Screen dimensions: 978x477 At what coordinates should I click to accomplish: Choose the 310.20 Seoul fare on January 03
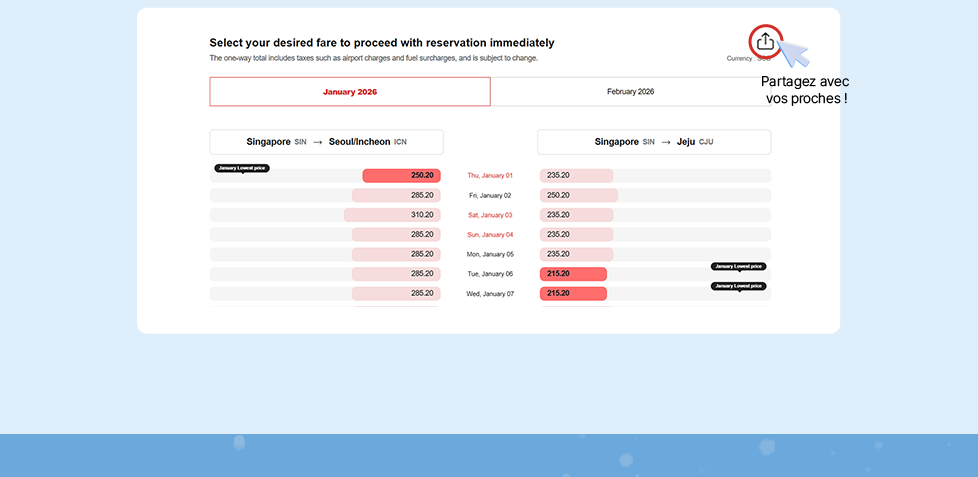392,215
